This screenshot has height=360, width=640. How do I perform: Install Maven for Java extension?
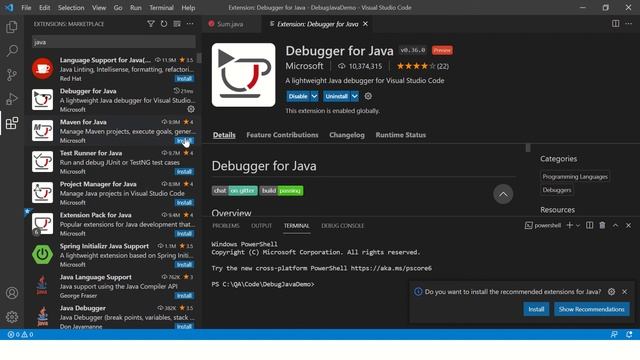[184, 141]
